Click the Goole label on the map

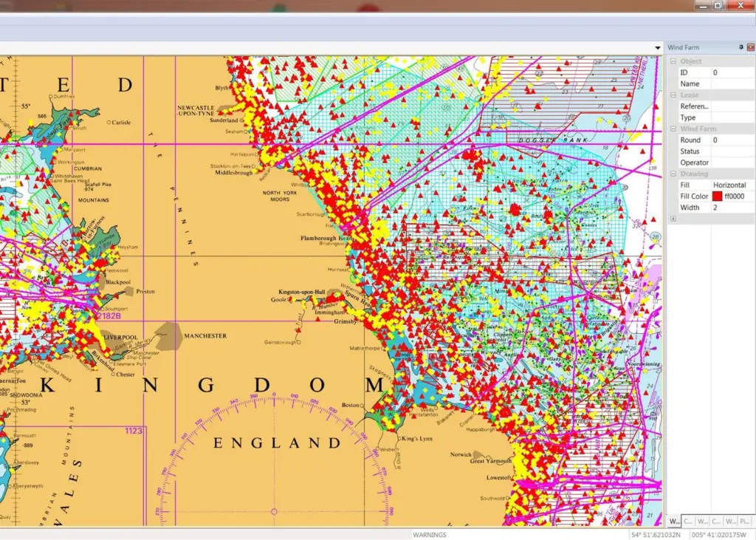tap(278, 300)
